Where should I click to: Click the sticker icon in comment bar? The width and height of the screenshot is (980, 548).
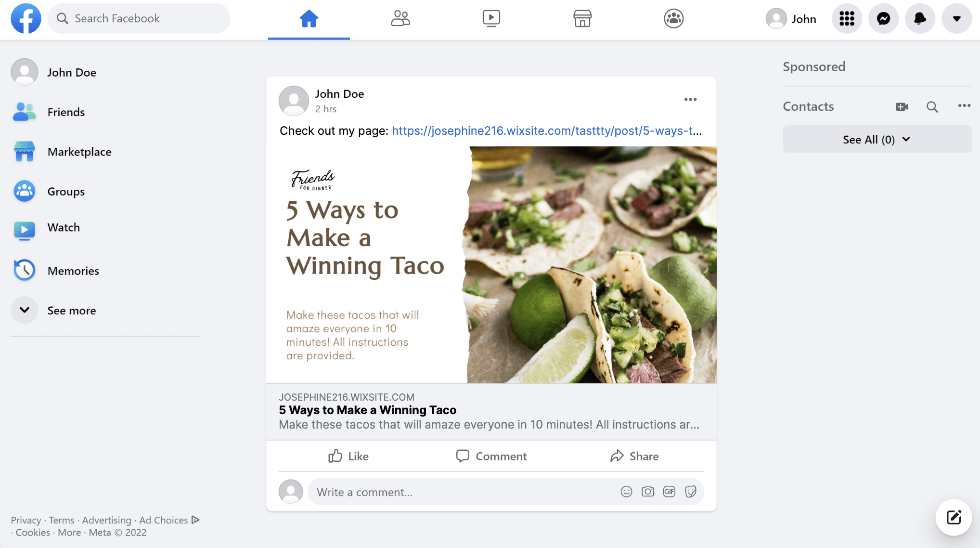tap(690, 492)
